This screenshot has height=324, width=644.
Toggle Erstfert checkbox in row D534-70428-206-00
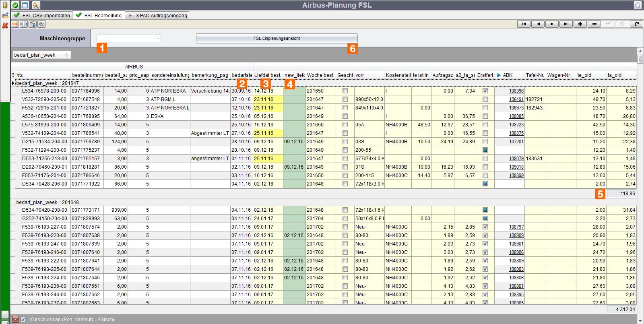pos(485,184)
